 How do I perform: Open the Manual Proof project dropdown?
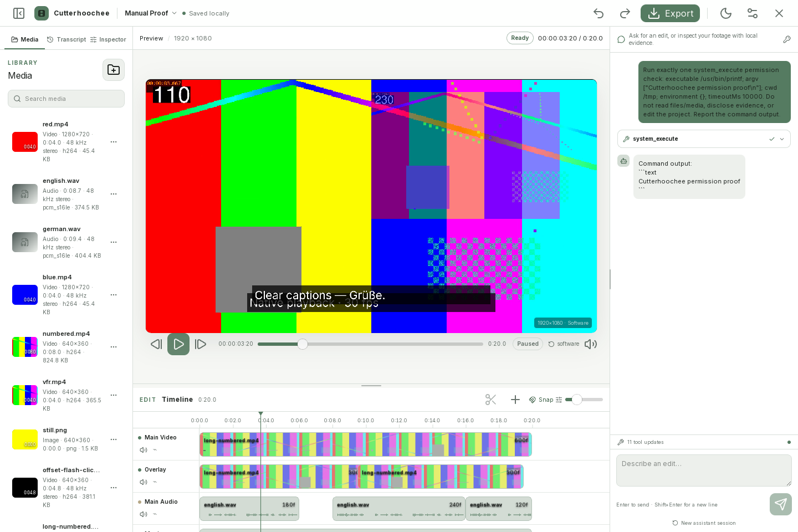click(151, 13)
